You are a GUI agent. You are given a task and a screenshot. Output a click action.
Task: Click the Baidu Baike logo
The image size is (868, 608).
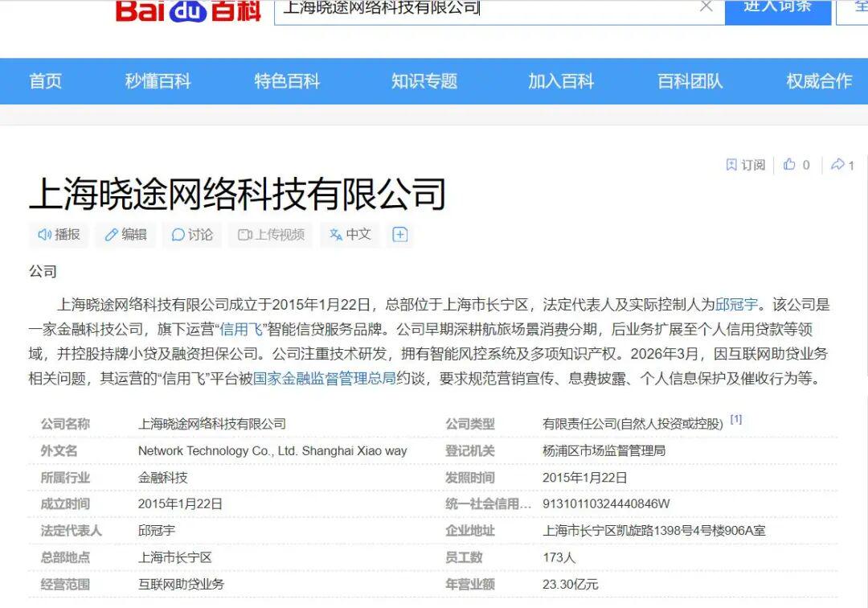point(188,10)
